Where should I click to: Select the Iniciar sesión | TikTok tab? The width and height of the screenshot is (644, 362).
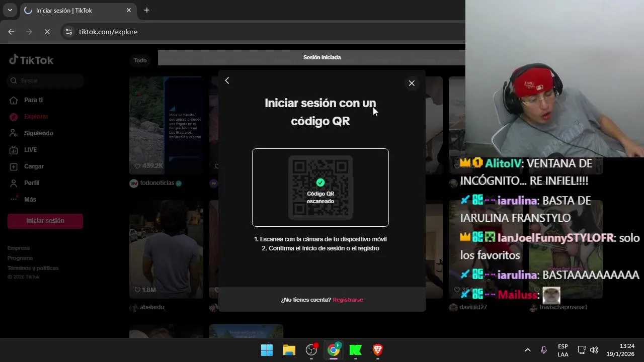tap(78, 10)
